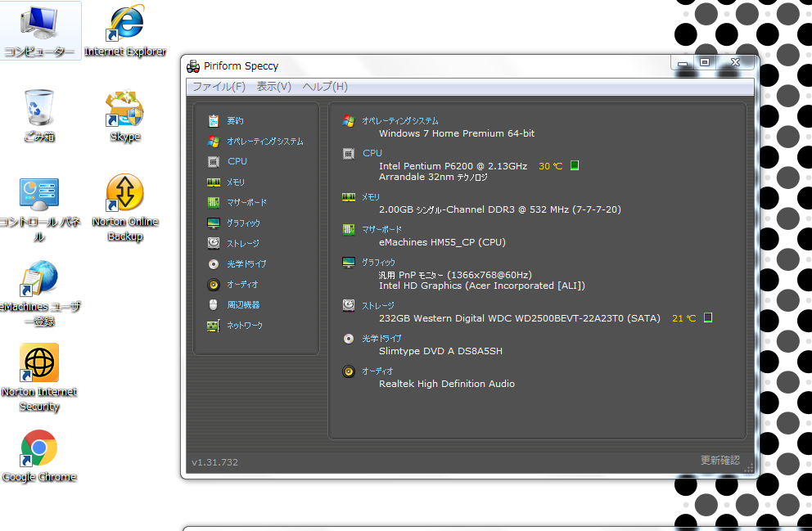
Task: Click CPU chip icon in summary pane
Action: click(349, 153)
